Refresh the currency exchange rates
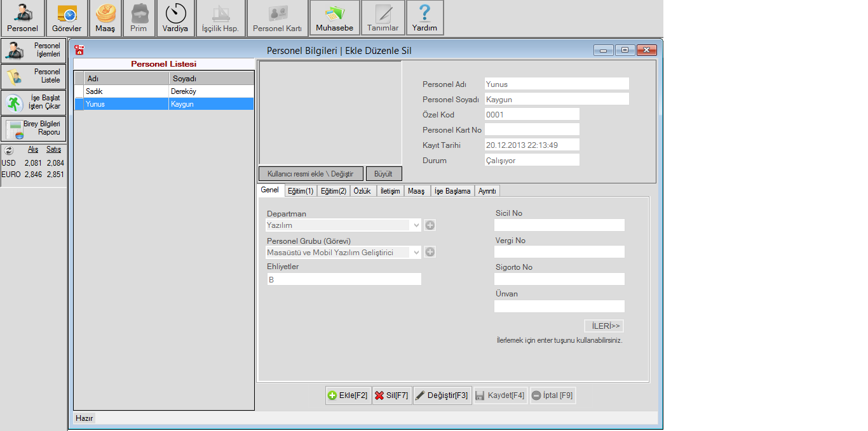Viewport: 868px width, 431px height. coord(9,150)
